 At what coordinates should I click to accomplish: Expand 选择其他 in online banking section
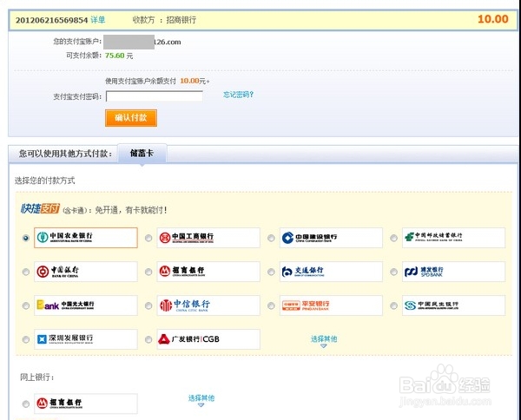201,400
